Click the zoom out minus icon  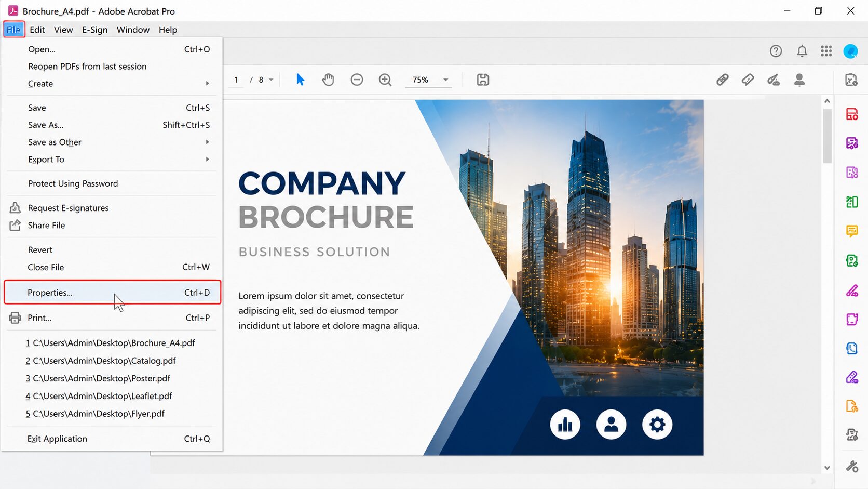pos(357,80)
